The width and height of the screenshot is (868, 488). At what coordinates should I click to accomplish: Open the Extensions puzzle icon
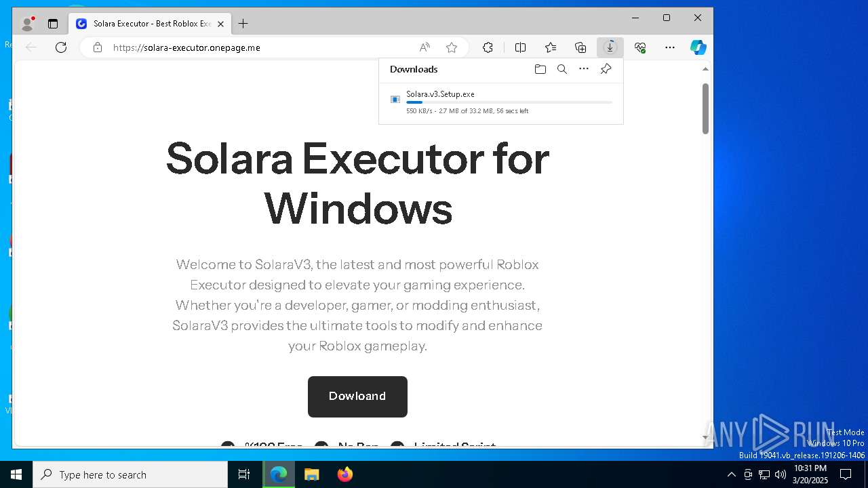[488, 47]
